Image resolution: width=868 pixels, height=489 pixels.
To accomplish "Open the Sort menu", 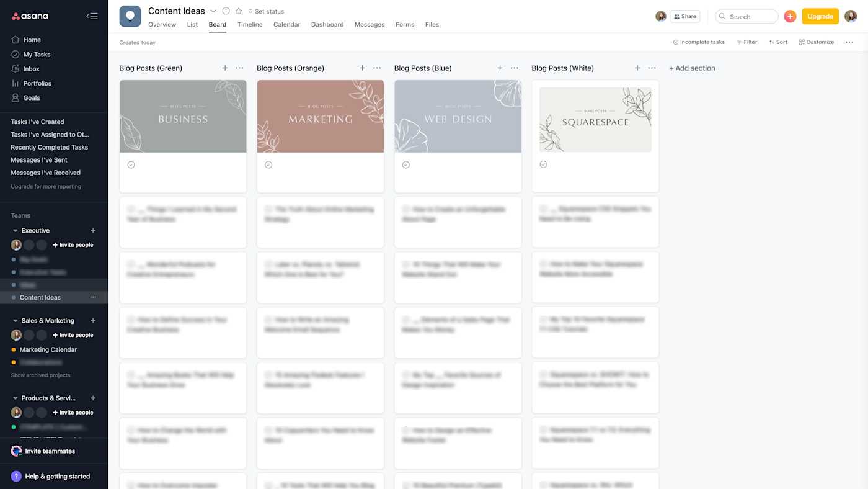I will tap(778, 42).
